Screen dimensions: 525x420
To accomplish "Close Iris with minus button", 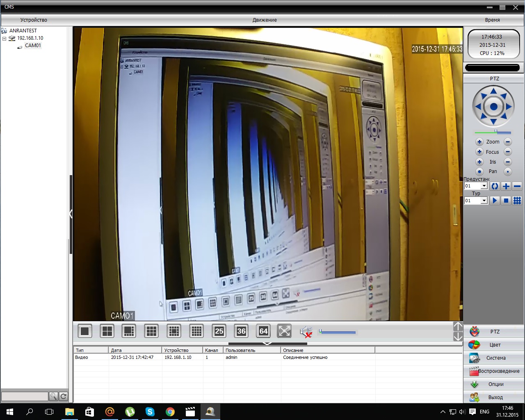I will pyautogui.click(x=508, y=162).
